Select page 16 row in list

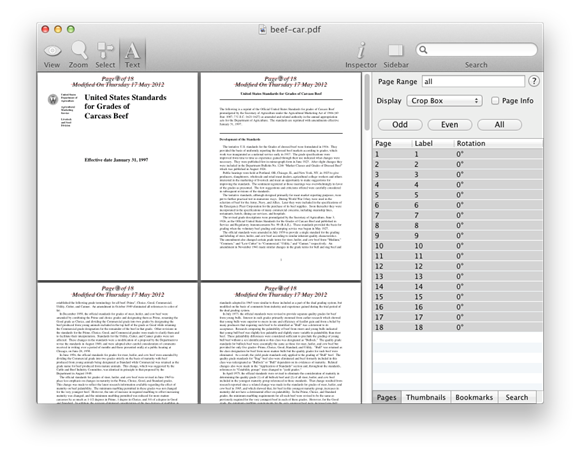(x=458, y=307)
